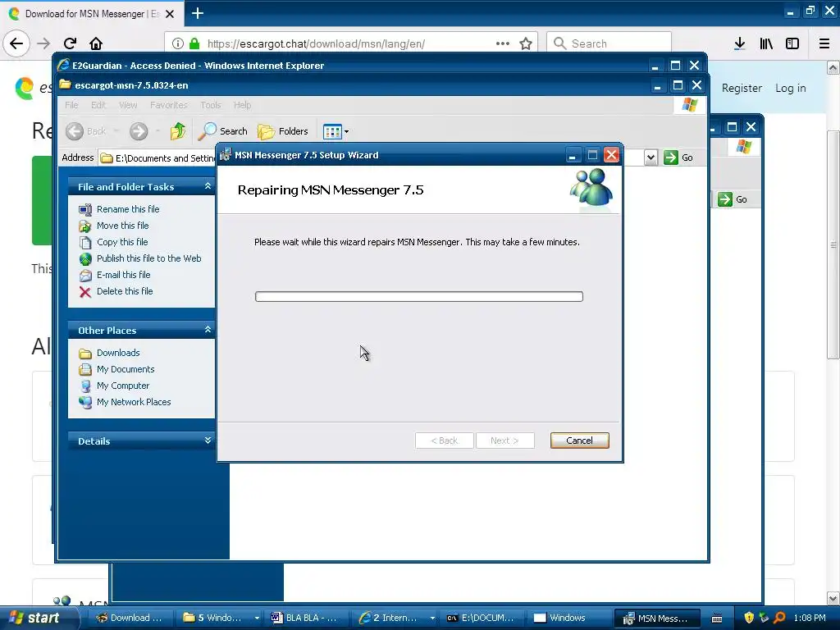Open Explorer Tools menu

[x=211, y=105]
